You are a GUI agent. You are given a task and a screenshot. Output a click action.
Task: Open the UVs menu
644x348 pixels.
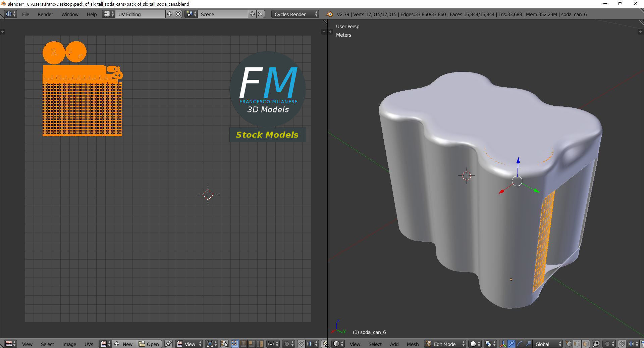(x=89, y=344)
